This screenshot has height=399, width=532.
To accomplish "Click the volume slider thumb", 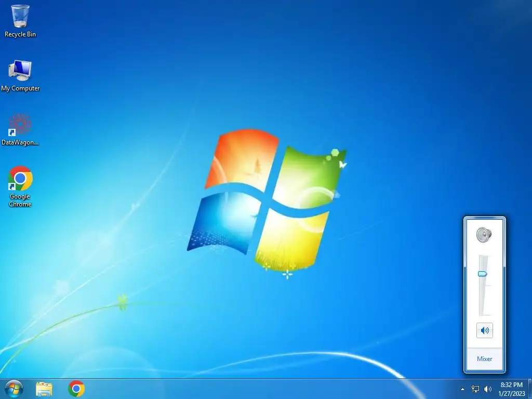I will [x=483, y=274].
